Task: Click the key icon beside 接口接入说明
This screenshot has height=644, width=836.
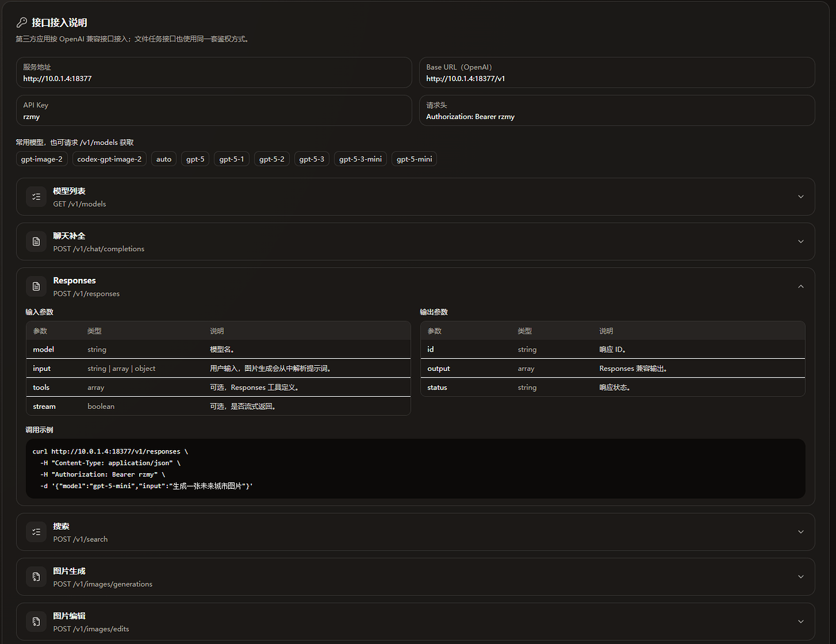Action: click(x=22, y=23)
